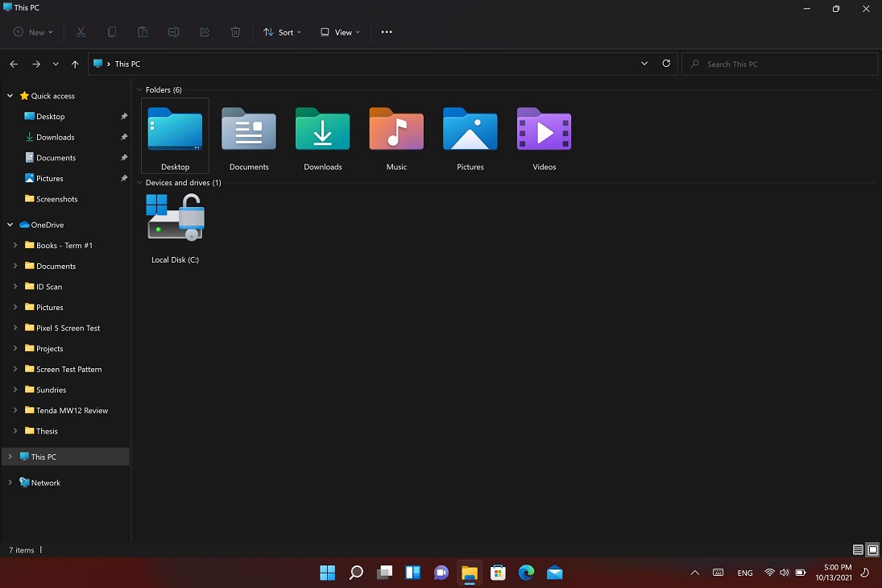Click the Refresh icon beside address bar
The image size is (882, 588).
666,64
